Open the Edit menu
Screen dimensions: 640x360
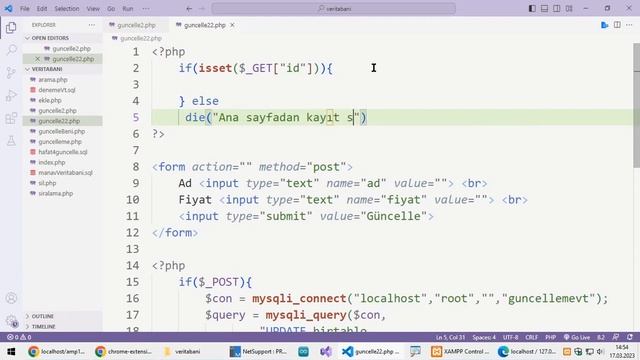pyautogui.click(x=42, y=9)
